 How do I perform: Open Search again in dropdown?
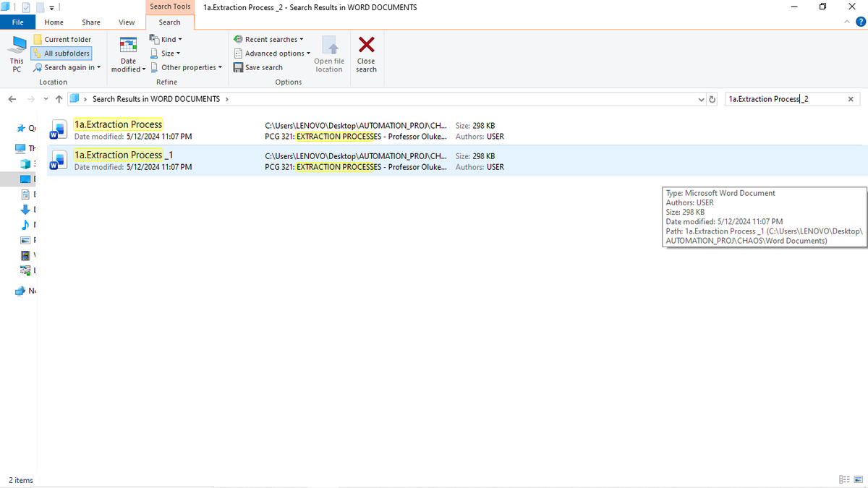tap(67, 67)
